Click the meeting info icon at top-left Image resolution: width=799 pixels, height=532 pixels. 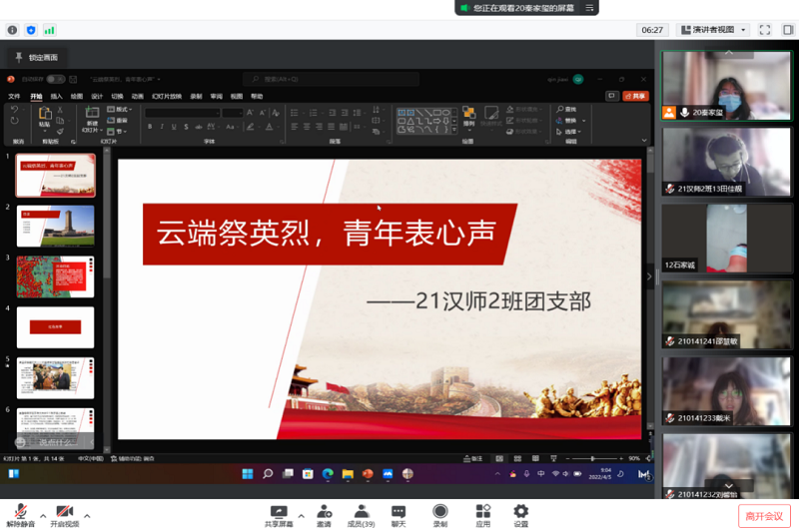[12, 30]
